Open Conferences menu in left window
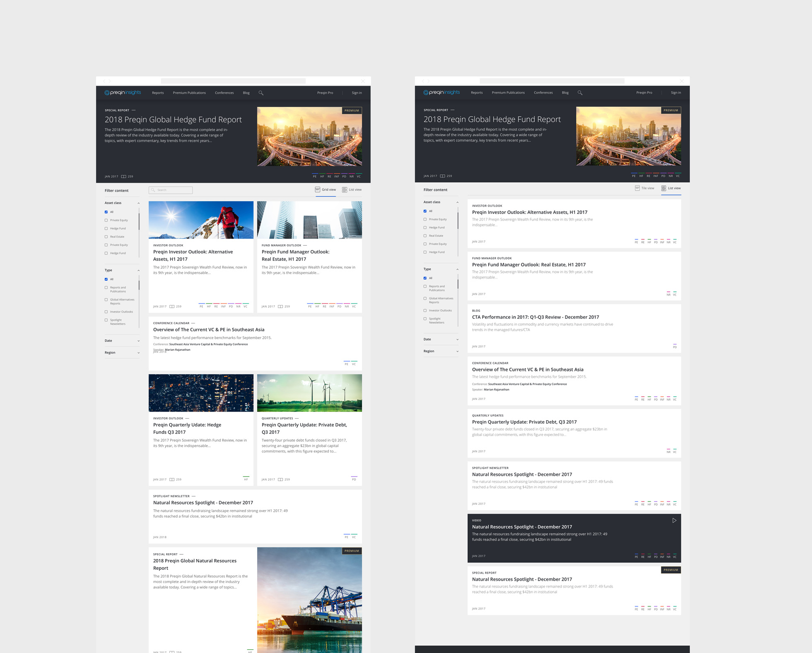Image resolution: width=812 pixels, height=653 pixels. click(x=224, y=93)
